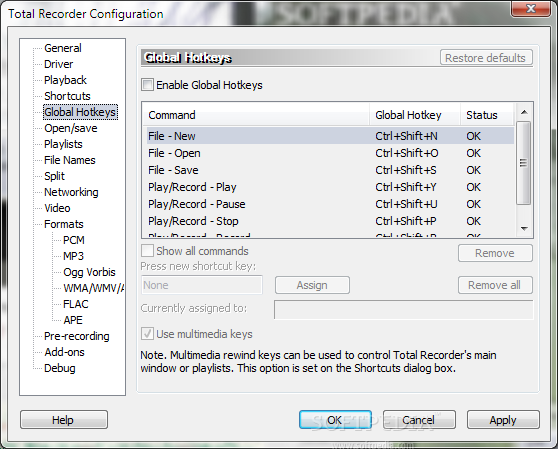Select the File - New command row
The height and width of the screenshot is (449, 558).
coord(330,136)
